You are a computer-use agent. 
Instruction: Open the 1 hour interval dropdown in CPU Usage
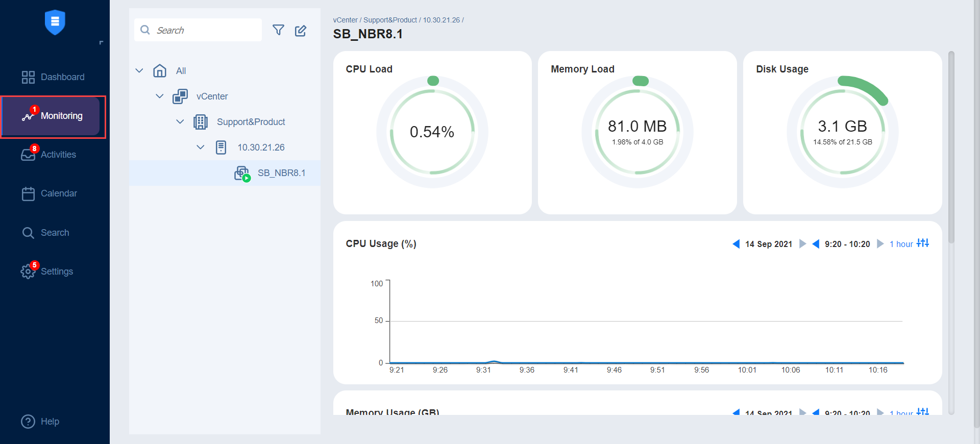[901, 244]
